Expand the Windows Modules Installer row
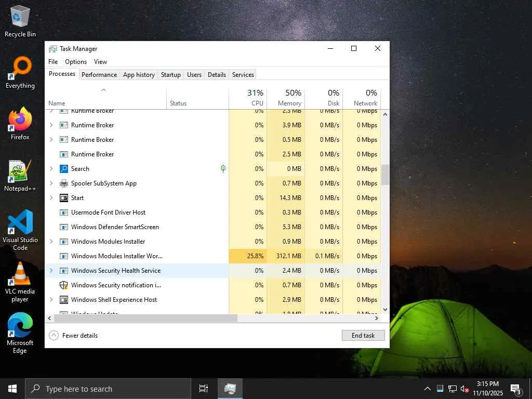The width and height of the screenshot is (532, 399). pos(51,242)
